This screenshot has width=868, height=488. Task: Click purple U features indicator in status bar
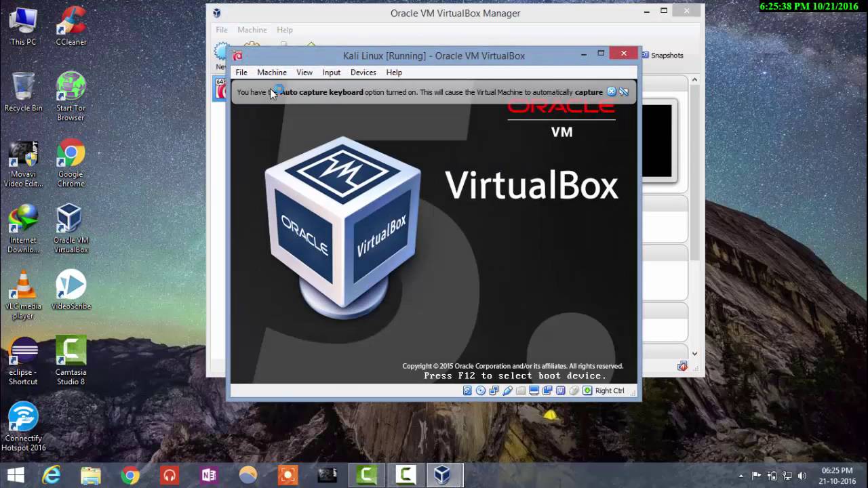pos(561,390)
